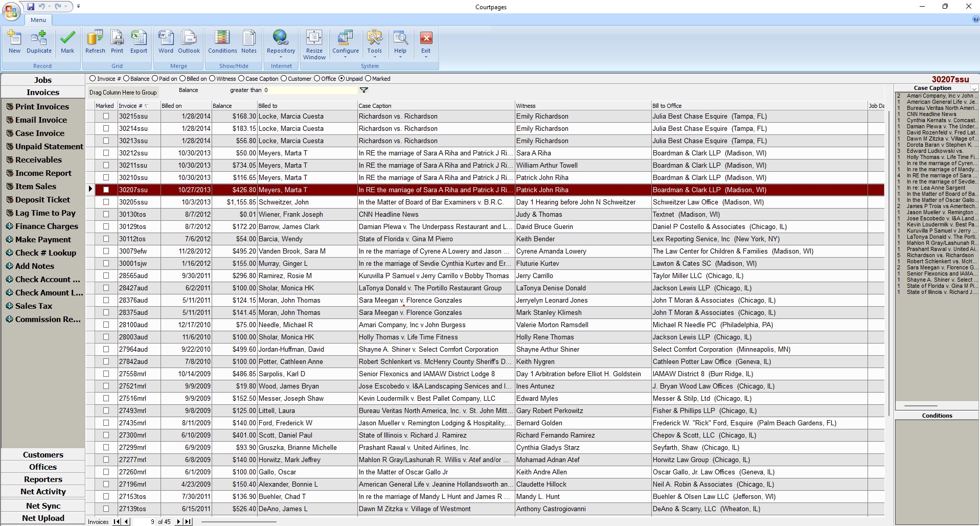Image resolution: width=980 pixels, height=526 pixels.
Task: Sort by Invoice # column header
Action: tap(139, 106)
